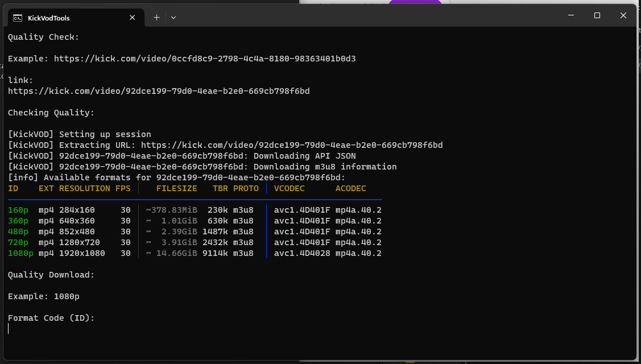641x364 pixels.
Task: Select the KickVodTools tab title
Action: [x=49, y=18]
